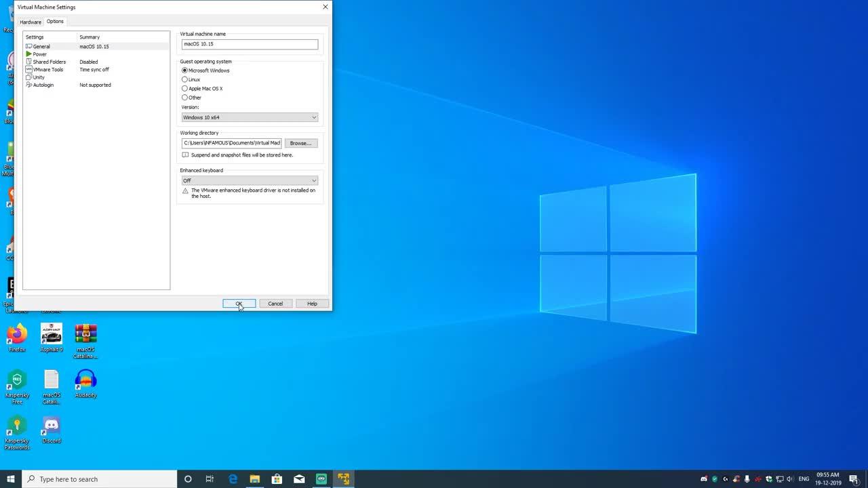Select the Apple Mac OS X radio button
Viewport: 868px width, 488px height.
(x=185, y=88)
